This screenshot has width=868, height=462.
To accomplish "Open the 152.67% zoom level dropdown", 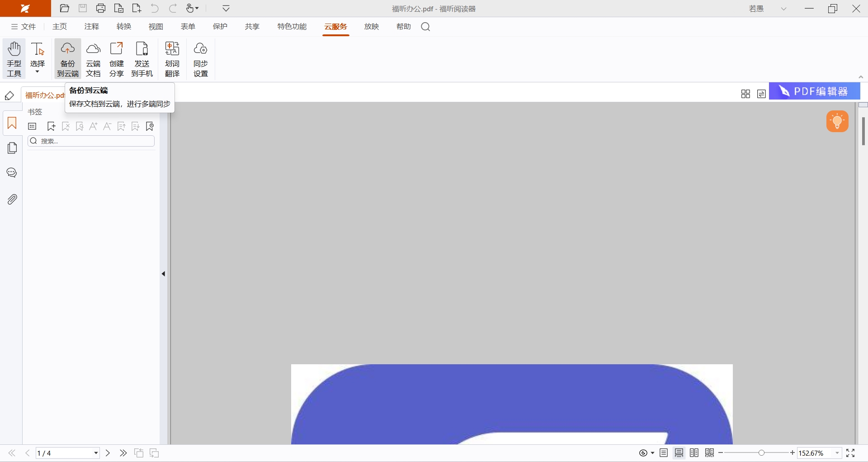I will [837, 453].
